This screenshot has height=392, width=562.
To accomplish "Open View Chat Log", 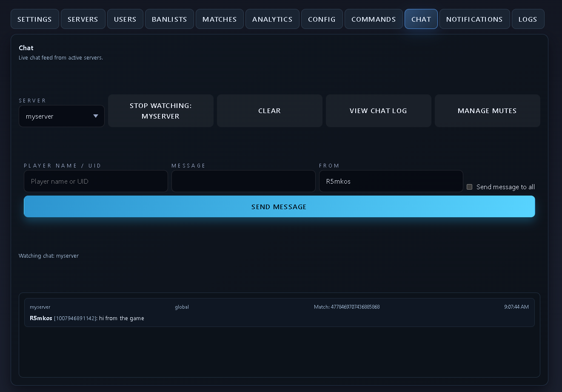I will pos(379,111).
